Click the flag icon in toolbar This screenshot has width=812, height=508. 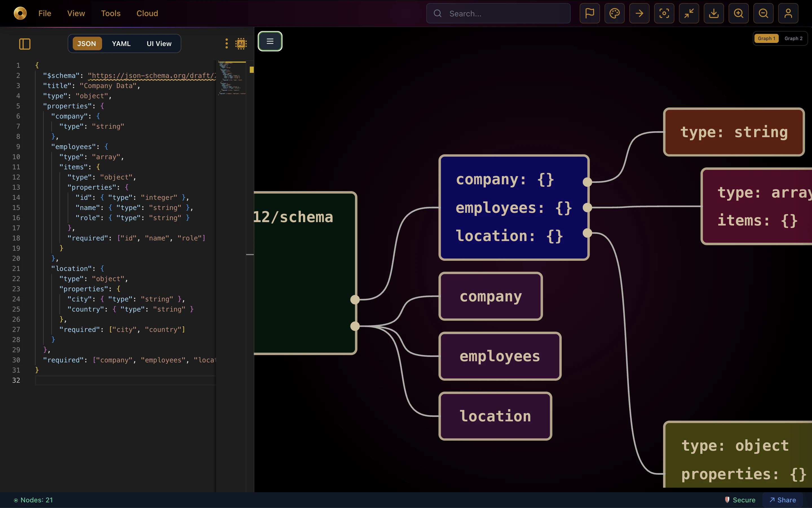click(x=590, y=14)
